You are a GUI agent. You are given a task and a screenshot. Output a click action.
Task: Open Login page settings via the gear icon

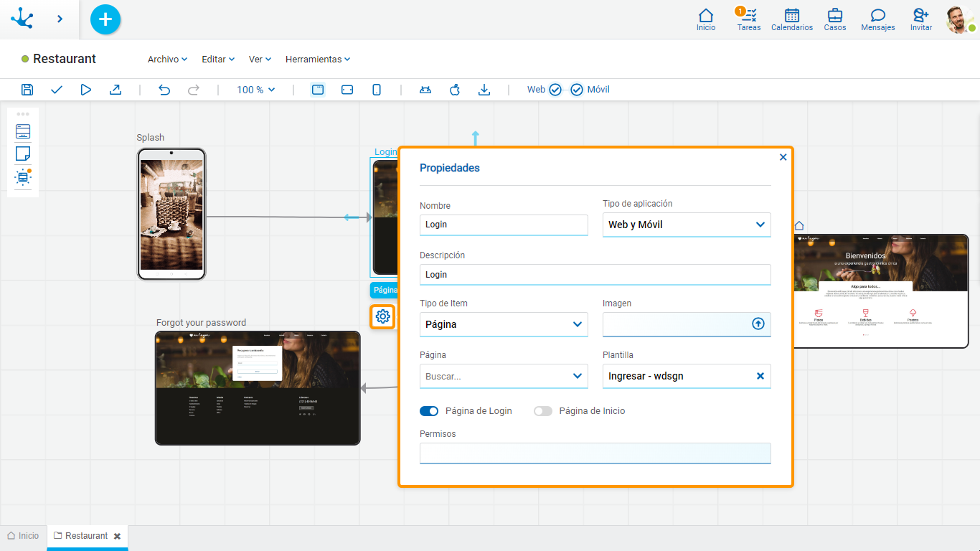point(382,316)
